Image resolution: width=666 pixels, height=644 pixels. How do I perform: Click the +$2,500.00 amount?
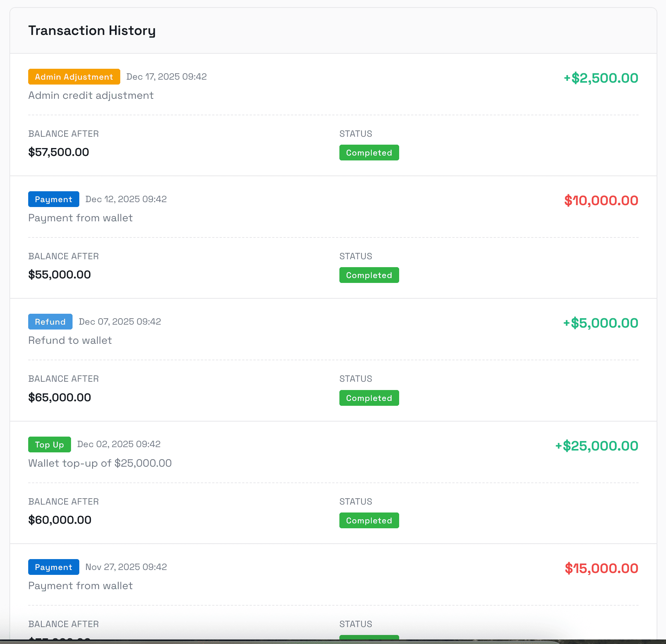(x=600, y=78)
